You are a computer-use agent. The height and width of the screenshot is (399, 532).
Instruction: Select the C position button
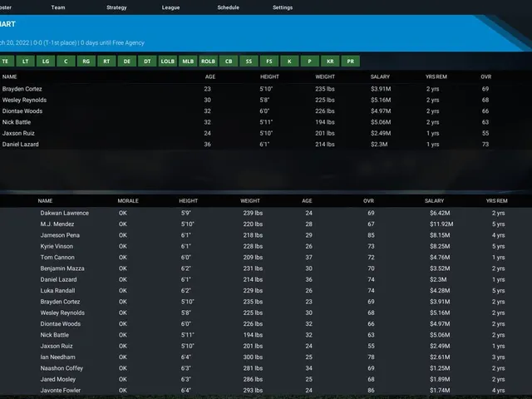tap(66, 62)
